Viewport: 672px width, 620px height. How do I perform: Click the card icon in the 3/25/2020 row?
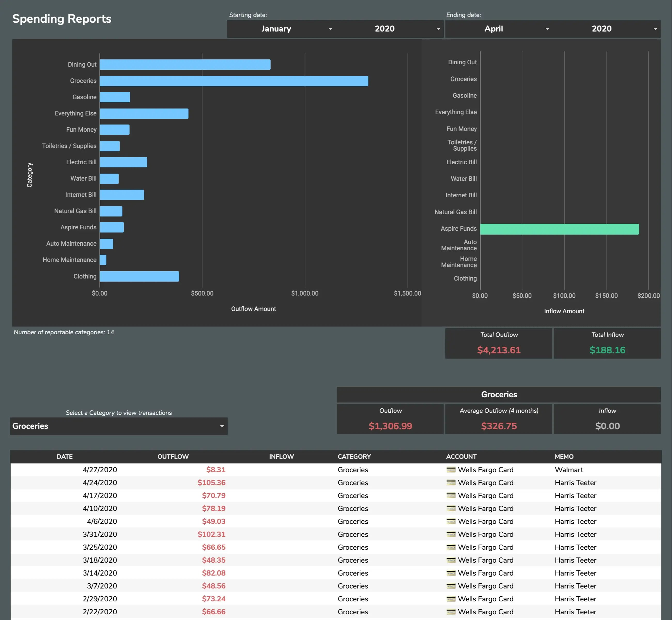451,547
